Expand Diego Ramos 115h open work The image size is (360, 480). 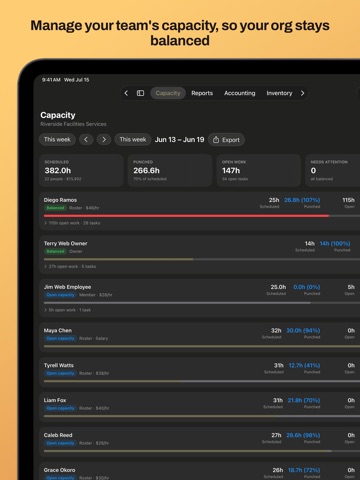72,223
